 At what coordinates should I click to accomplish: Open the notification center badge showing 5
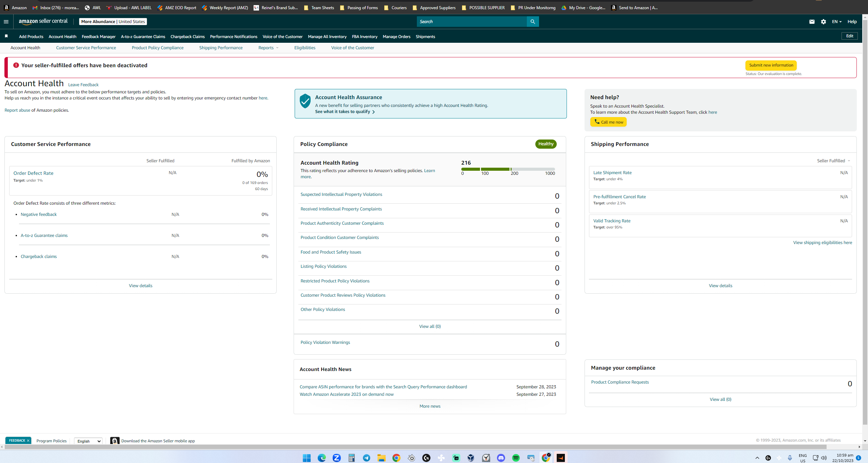point(858,458)
